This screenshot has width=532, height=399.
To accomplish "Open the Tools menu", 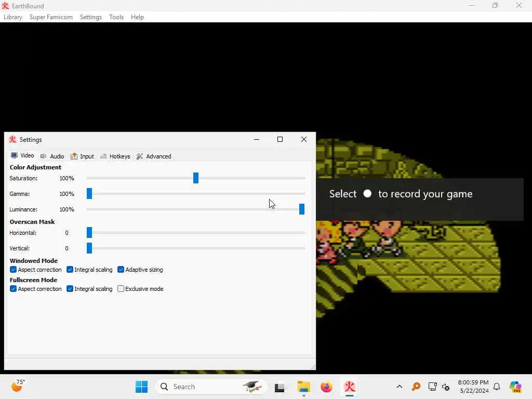I will coord(116,17).
